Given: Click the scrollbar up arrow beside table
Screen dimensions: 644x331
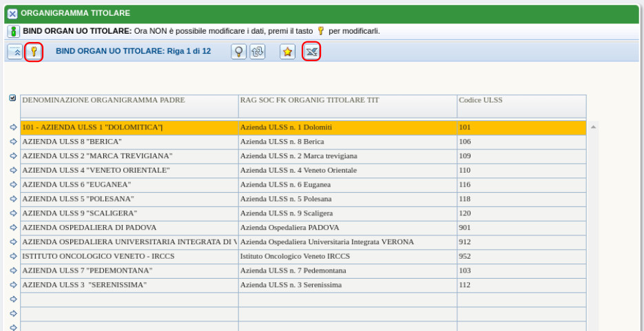Looking at the screenshot, I should click(592, 127).
